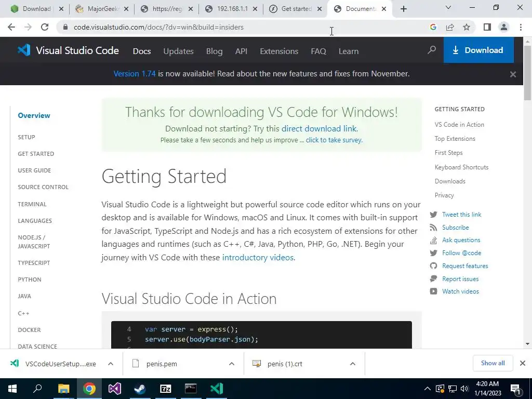The height and width of the screenshot is (399, 532).
Task: Click the Twitter icon beside Tweet this link
Action: [433, 215]
